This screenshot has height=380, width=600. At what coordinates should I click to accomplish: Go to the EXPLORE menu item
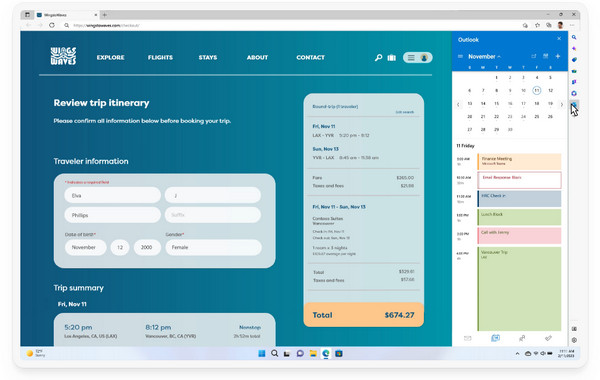pyautogui.click(x=110, y=57)
